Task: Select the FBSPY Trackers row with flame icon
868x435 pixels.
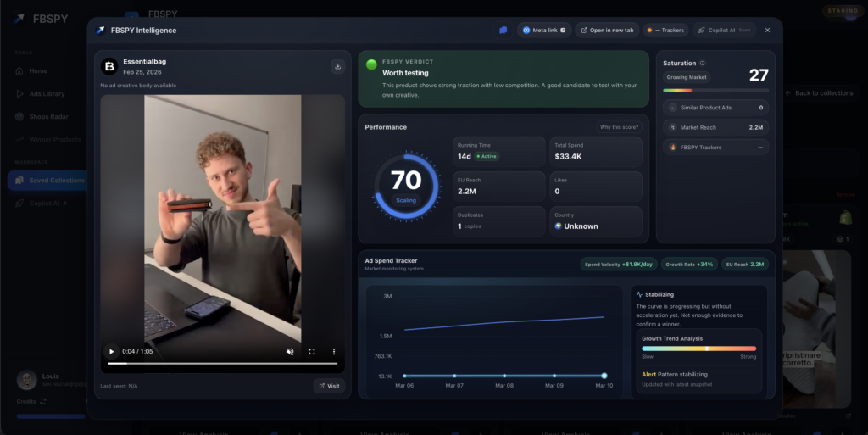Action: (x=715, y=148)
